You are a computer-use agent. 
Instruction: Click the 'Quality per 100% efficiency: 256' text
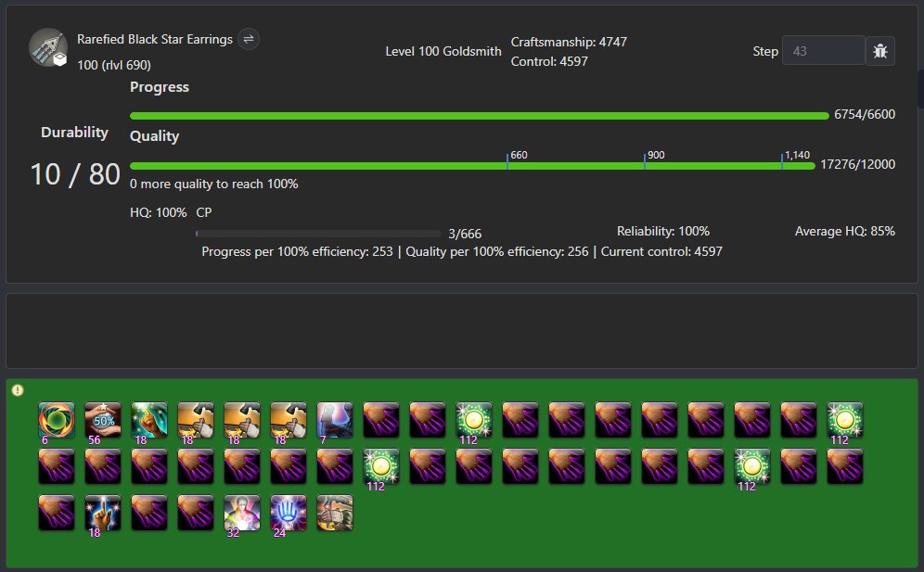coord(496,251)
